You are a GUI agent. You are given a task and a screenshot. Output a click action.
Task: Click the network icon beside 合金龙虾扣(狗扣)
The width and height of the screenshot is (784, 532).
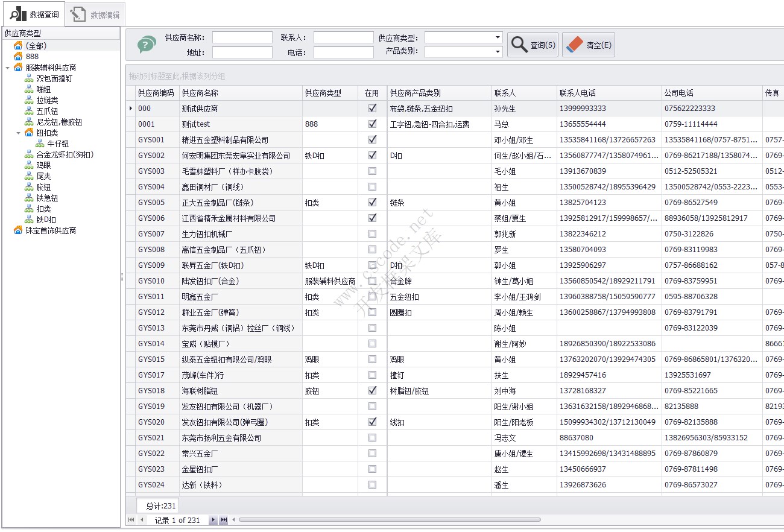tap(29, 154)
